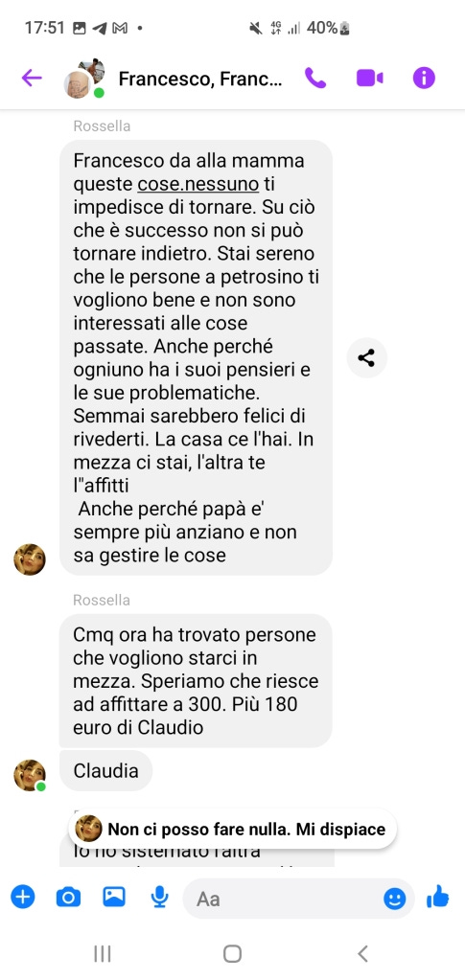This screenshot has width=465, height=980.
Task: Tap Android home navigation button
Action: [232, 953]
